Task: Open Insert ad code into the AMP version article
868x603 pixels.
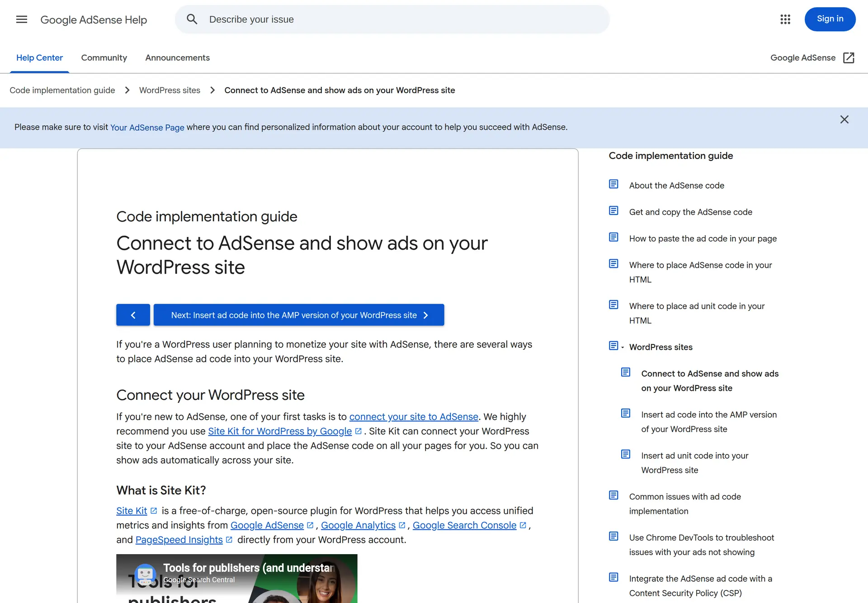Action: (x=709, y=422)
